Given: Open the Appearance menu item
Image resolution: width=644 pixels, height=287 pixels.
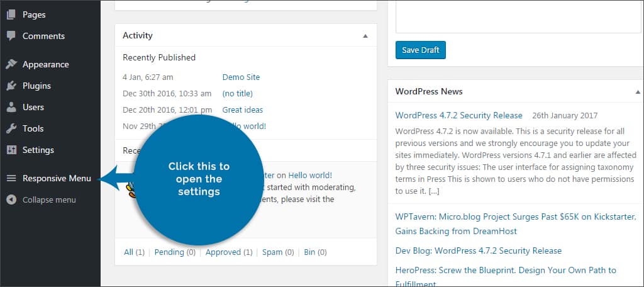Looking at the screenshot, I should 45,64.
